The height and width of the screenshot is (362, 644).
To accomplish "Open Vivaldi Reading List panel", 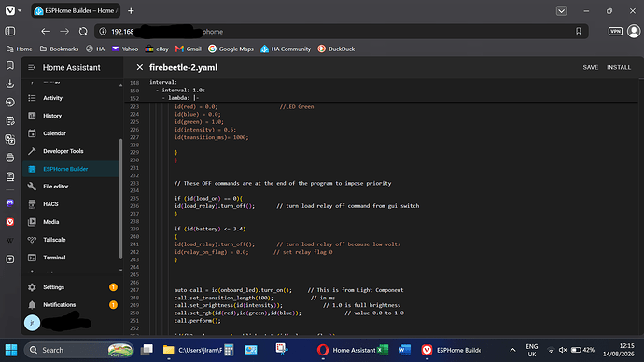I will (10, 176).
